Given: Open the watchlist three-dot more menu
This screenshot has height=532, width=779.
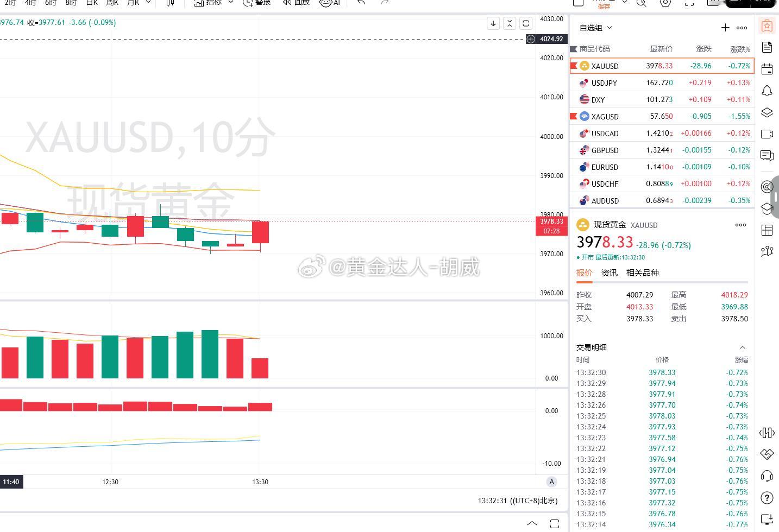Looking at the screenshot, I should (x=742, y=28).
